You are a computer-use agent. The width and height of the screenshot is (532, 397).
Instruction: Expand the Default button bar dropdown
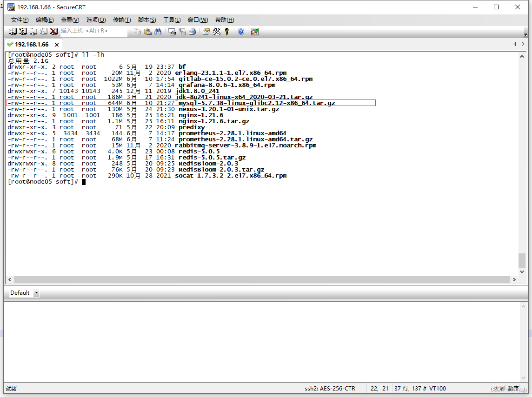point(36,292)
